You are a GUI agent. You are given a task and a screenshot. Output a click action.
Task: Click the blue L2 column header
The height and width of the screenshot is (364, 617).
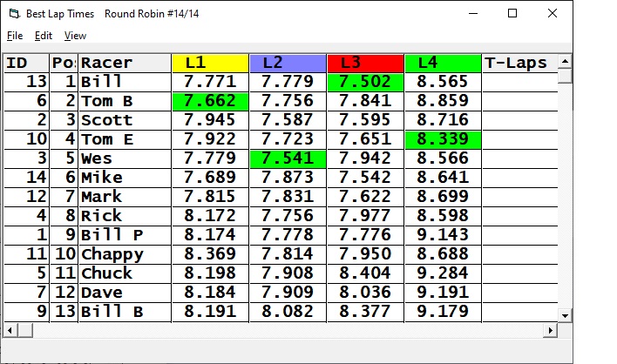[x=288, y=63]
